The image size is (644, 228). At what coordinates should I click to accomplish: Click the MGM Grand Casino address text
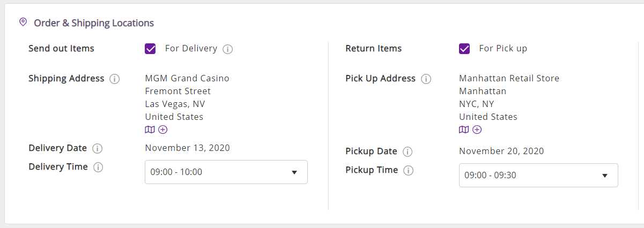[x=187, y=78]
